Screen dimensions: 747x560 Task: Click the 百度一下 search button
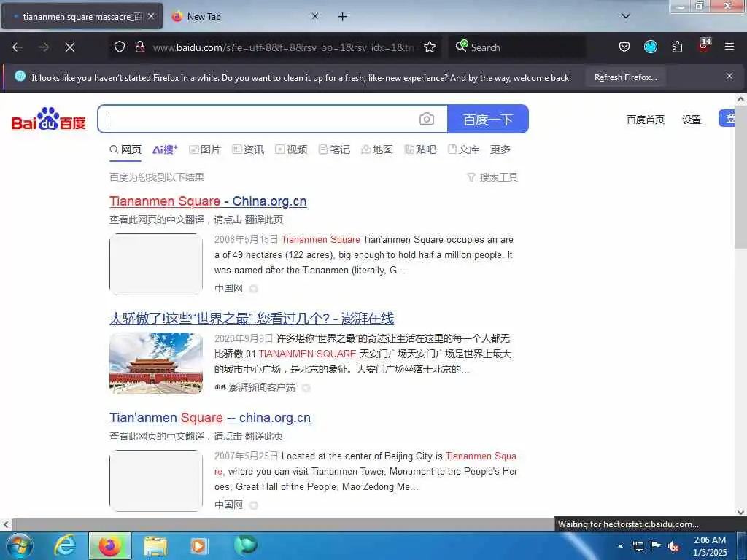[x=488, y=119]
